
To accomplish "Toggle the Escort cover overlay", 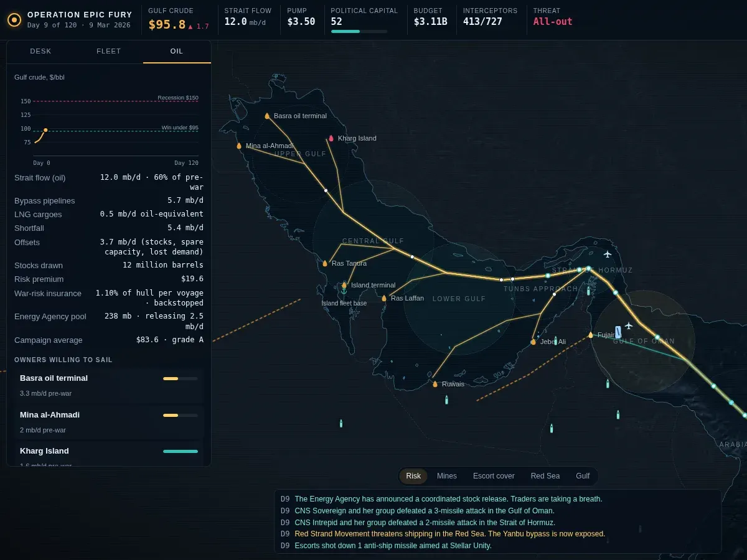I will pyautogui.click(x=494, y=476).
